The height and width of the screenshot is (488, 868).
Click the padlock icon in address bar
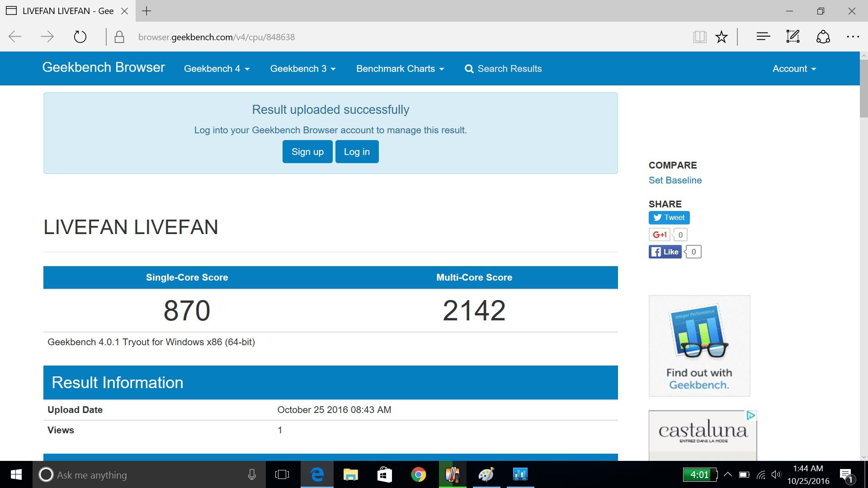click(119, 37)
